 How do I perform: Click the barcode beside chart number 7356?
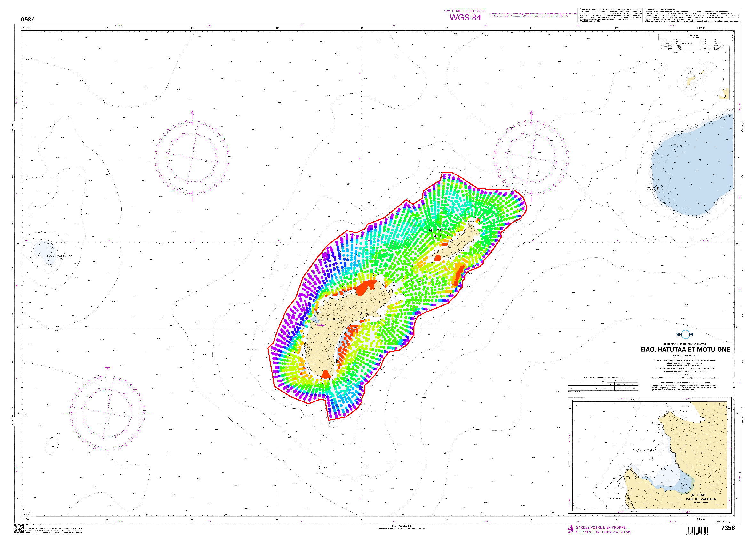(698, 531)
